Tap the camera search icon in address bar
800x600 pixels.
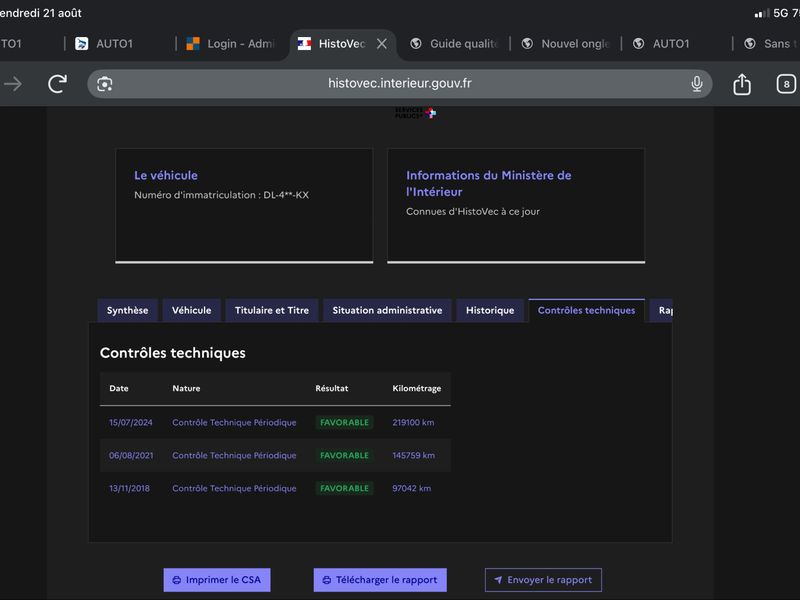coord(105,84)
